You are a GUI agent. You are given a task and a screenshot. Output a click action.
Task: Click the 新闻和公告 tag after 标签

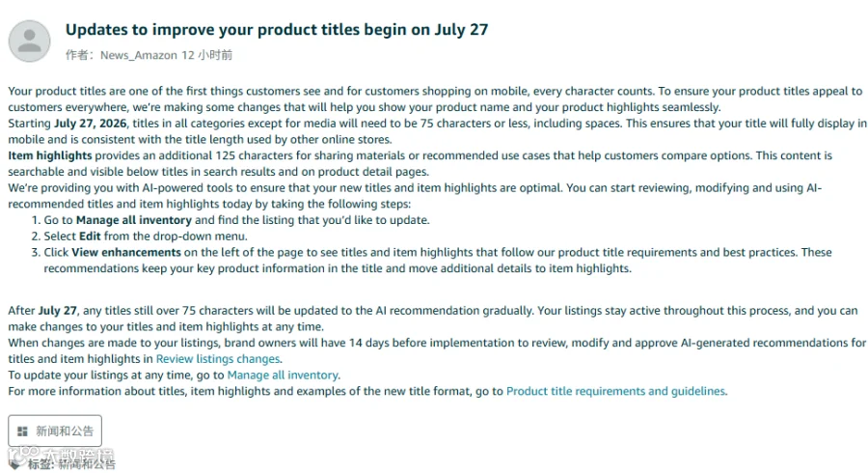coord(88,464)
